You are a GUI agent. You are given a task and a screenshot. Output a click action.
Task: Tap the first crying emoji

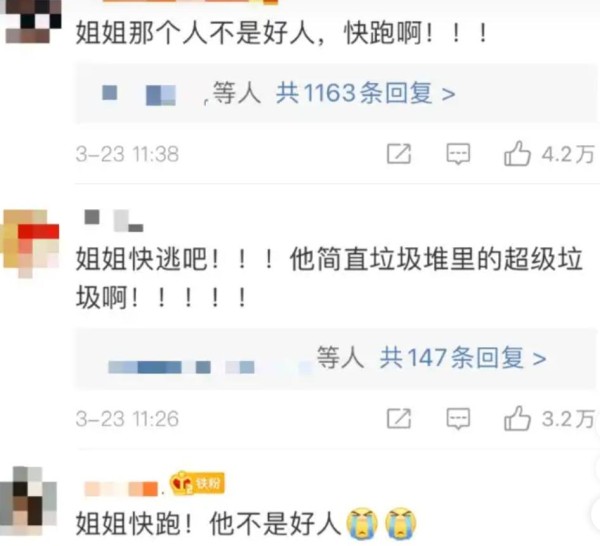(x=362, y=523)
